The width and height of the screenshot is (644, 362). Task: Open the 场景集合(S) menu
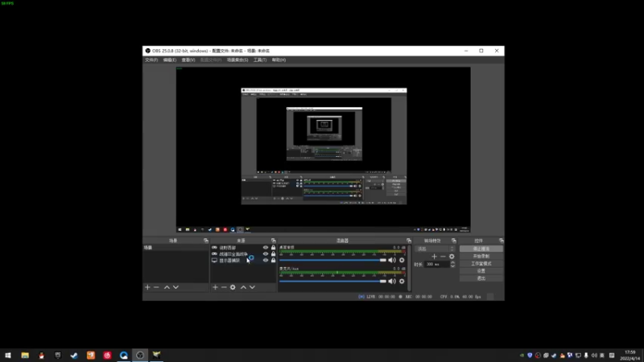coord(237,60)
